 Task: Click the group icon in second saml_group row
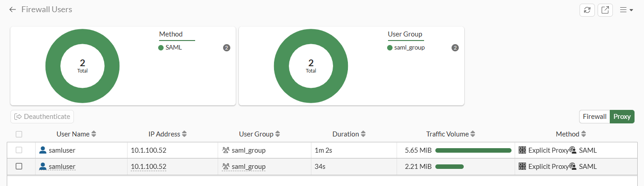click(x=226, y=166)
